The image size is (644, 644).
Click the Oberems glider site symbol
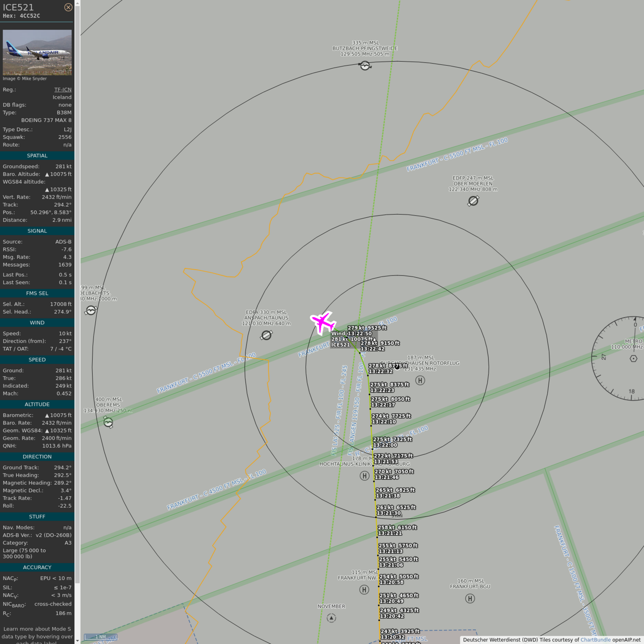click(x=108, y=422)
